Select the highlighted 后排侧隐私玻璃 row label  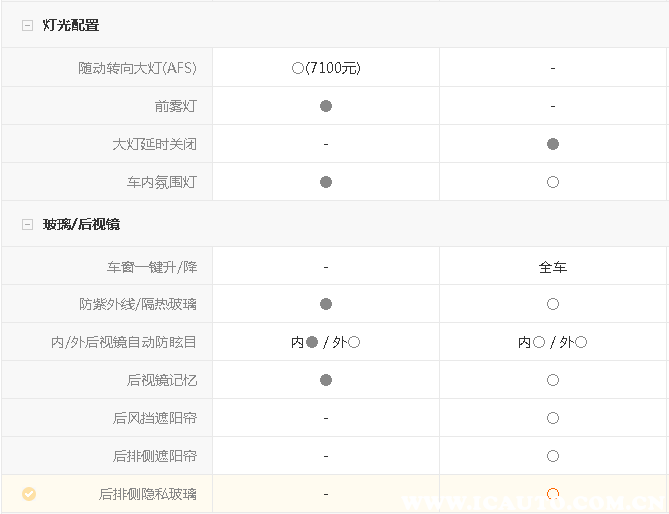148,494
